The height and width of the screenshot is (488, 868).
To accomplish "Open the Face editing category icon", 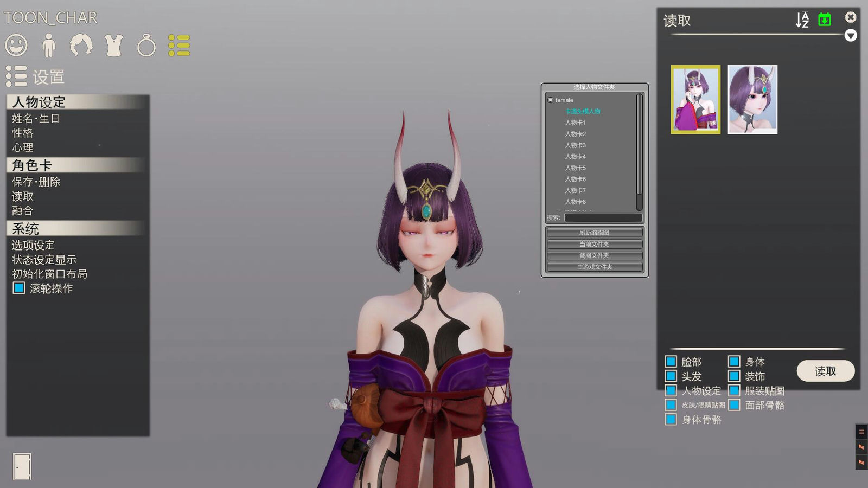I will (16, 45).
